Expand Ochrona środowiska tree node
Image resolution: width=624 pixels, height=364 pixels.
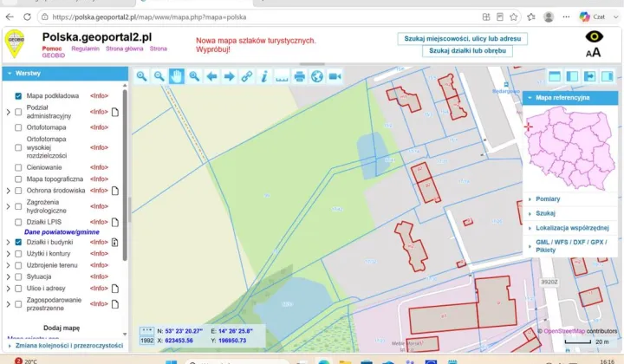click(8, 191)
